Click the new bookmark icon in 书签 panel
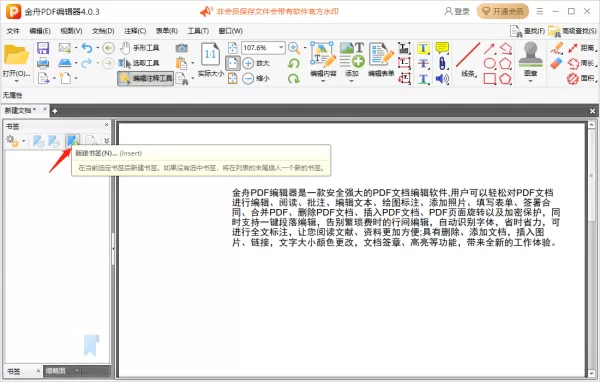The height and width of the screenshot is (382, 600). point(72,140)
